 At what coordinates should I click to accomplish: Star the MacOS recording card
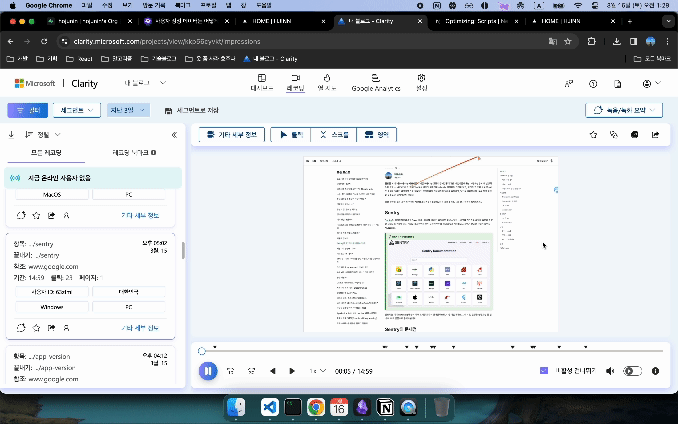coord(36,215)
